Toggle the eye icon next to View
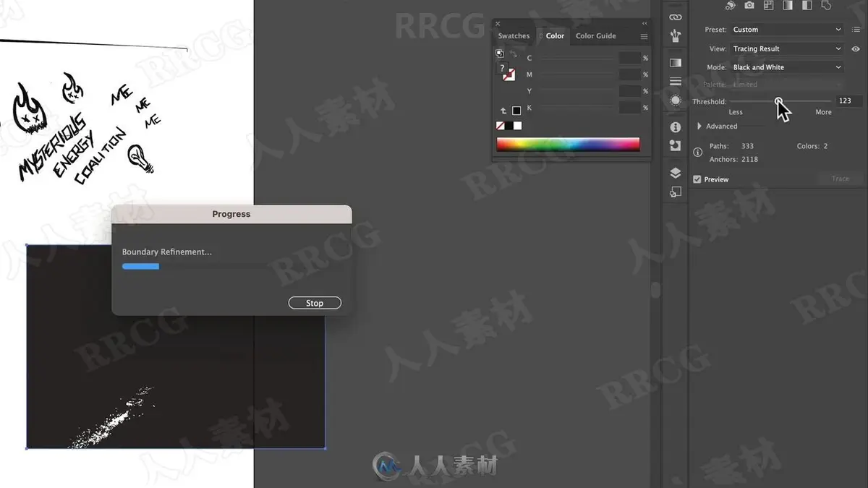Screen dimensions: 868x488 click(856, 49)
